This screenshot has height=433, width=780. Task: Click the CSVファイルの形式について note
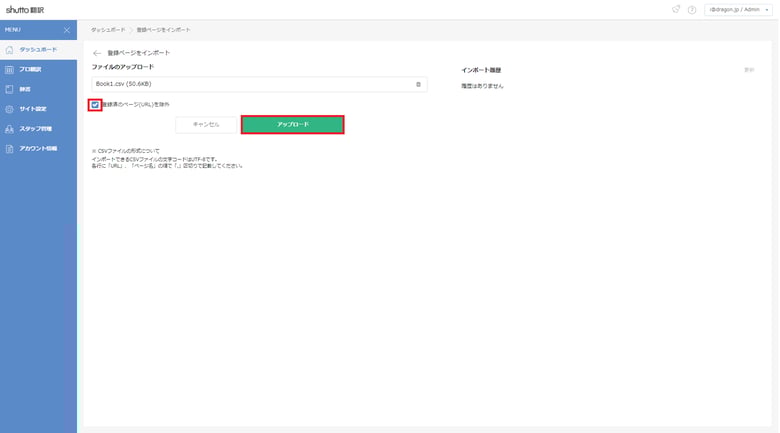[126, 151]
